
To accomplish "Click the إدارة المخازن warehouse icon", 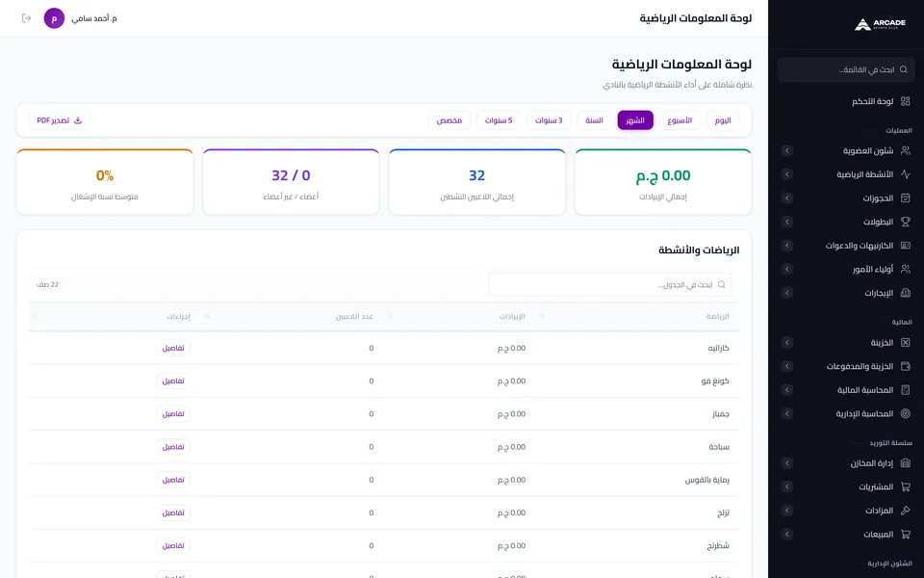I will tap(906, 463).
